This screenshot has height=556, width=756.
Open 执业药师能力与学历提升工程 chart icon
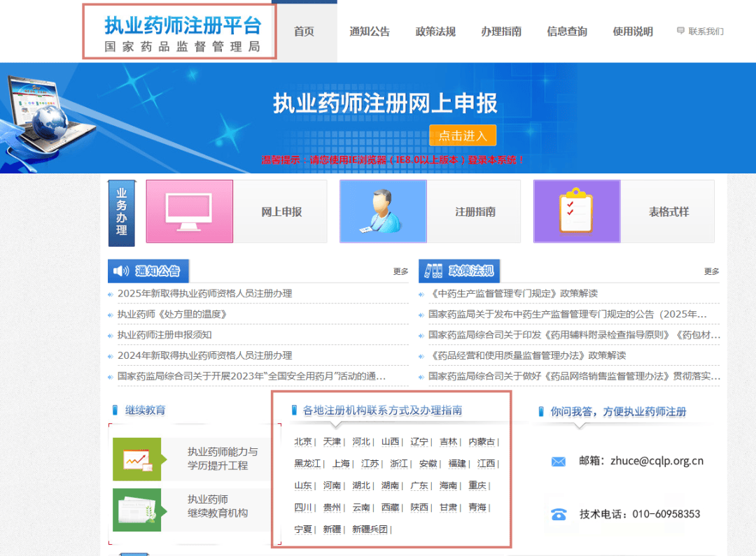point(138,459)
